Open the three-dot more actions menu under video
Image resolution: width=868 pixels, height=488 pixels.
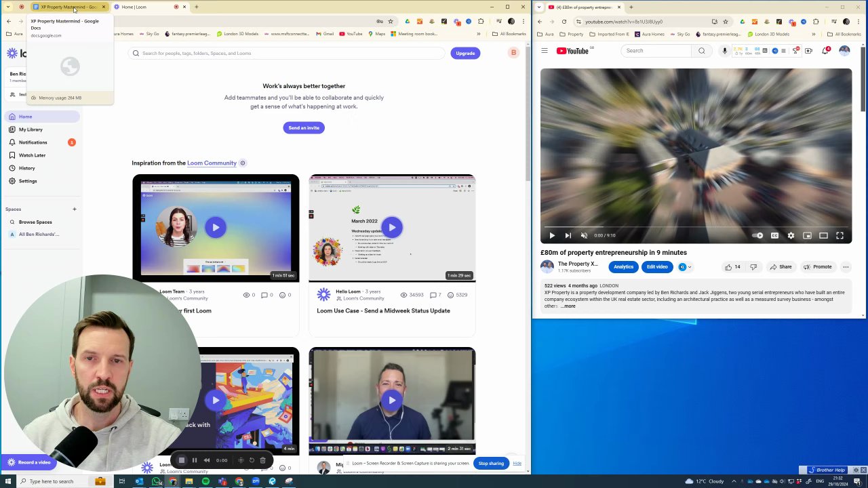click(846, 267)
